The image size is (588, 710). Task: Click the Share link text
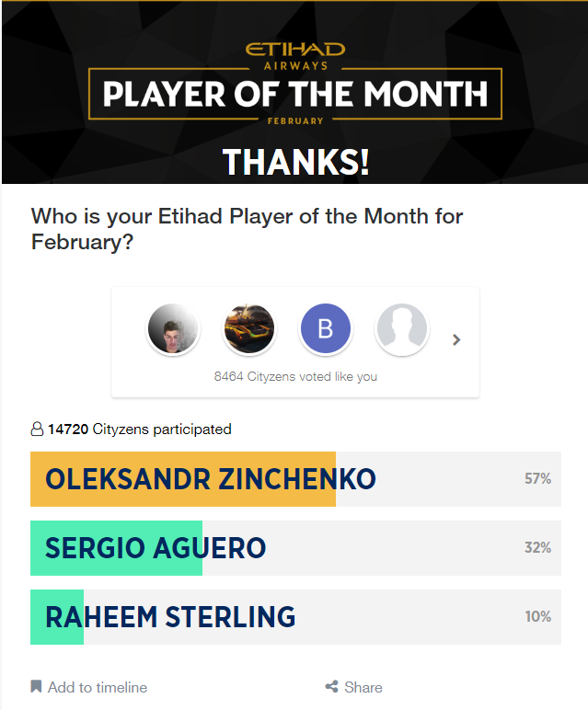(x=363, y=687)
